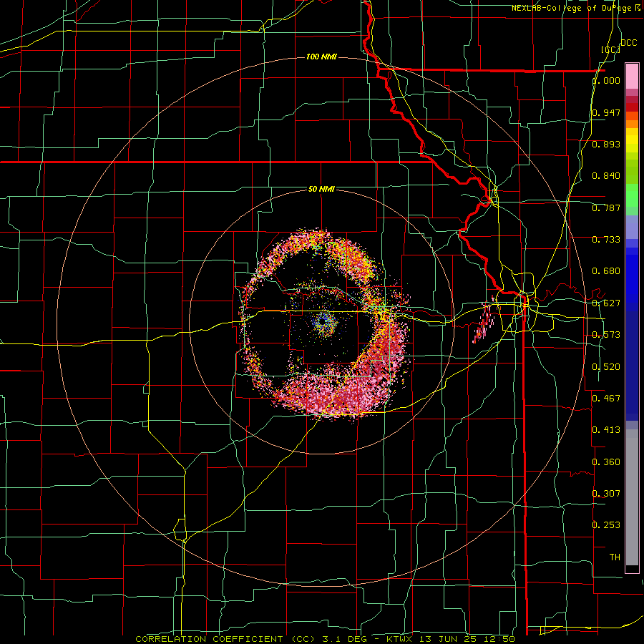Screen dimensions: 644x644
Task: Click the DCC product code label
Action: (x=628, y=43)
